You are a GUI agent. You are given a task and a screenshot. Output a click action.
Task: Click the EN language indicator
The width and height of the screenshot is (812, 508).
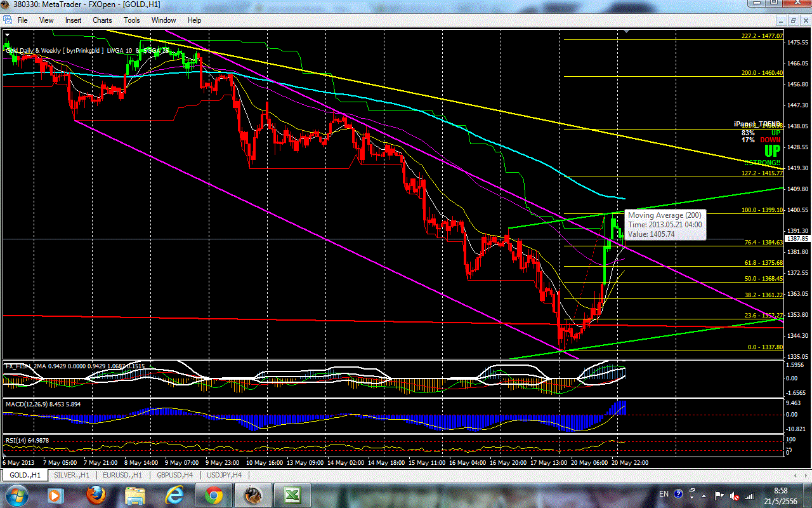664,494
